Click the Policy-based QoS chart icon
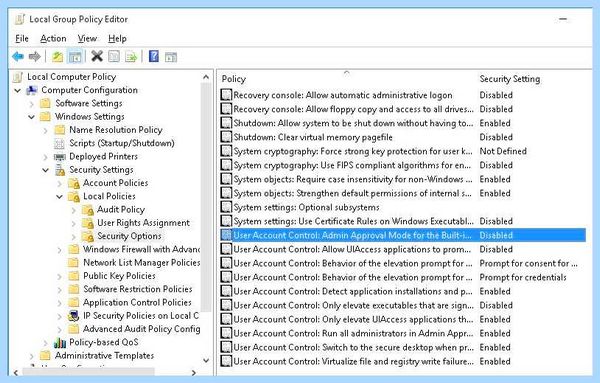 click(x=60, y=342)
